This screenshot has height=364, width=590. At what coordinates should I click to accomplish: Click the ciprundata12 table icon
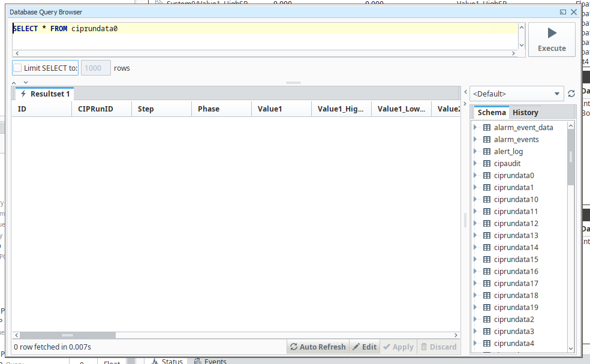(x=486, y=224)
